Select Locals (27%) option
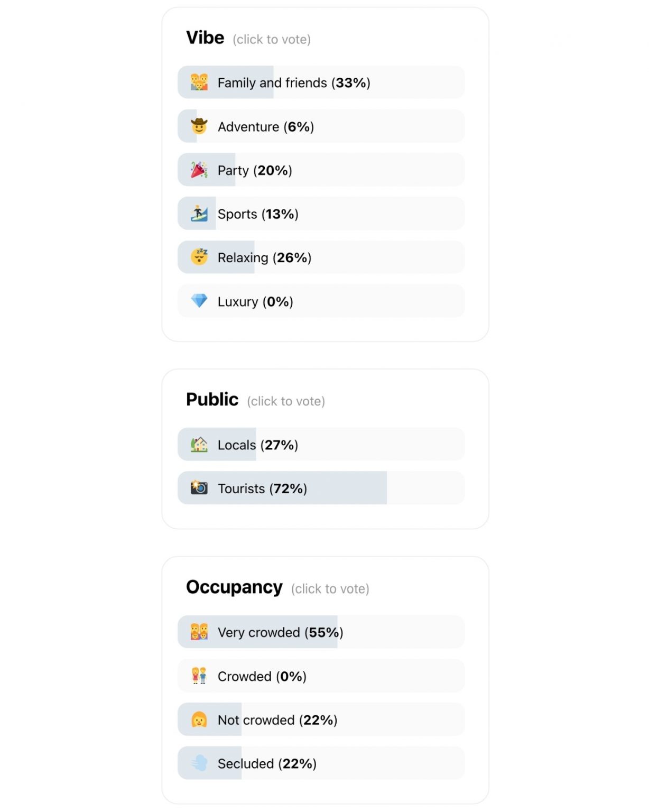The width and height of the screenshot is (649, 812). (x=321, y=445)
